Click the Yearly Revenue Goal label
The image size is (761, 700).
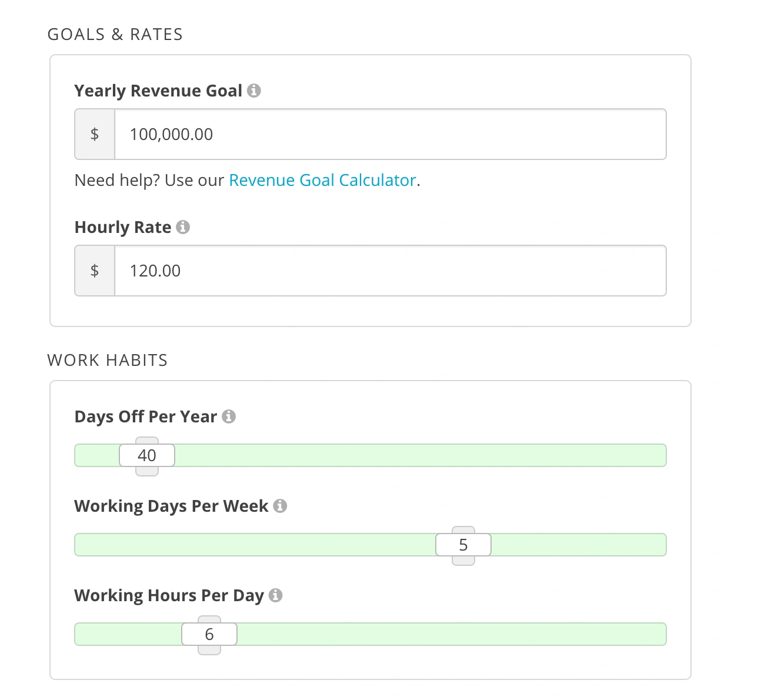tap(158, 91)
